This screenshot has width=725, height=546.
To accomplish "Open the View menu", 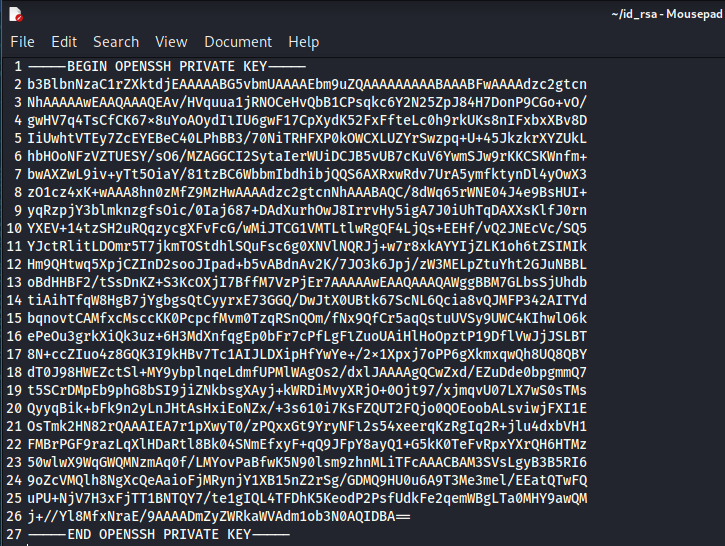I will coord(171,42).
